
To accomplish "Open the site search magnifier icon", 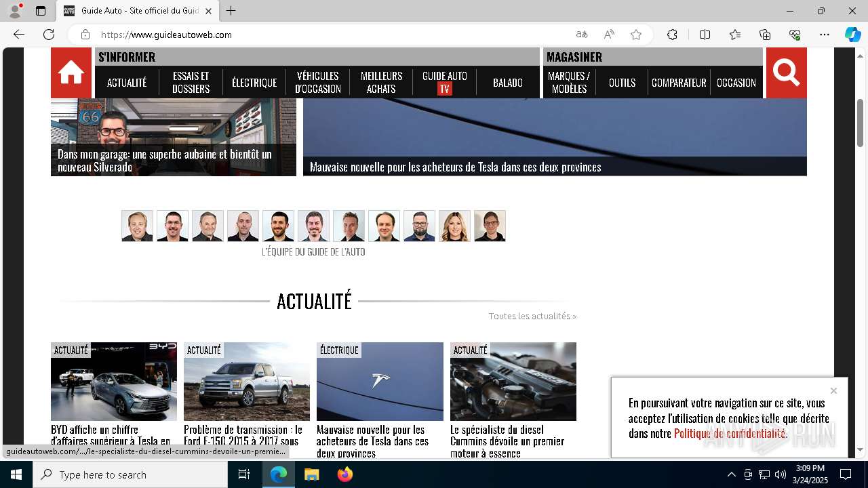I will tap(786, 73).
